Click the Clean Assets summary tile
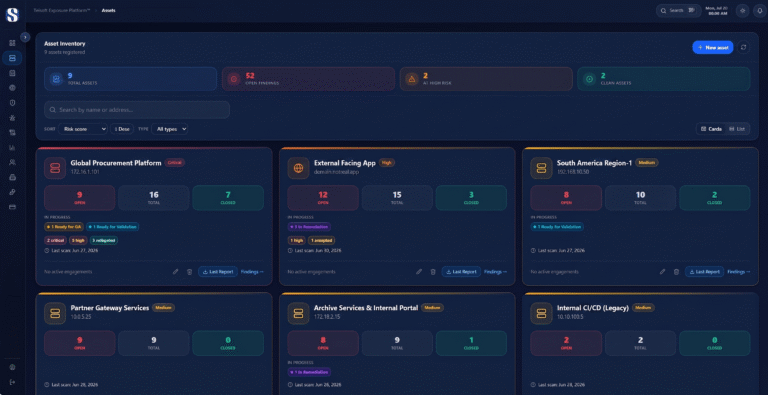 [x=664, y=79]
